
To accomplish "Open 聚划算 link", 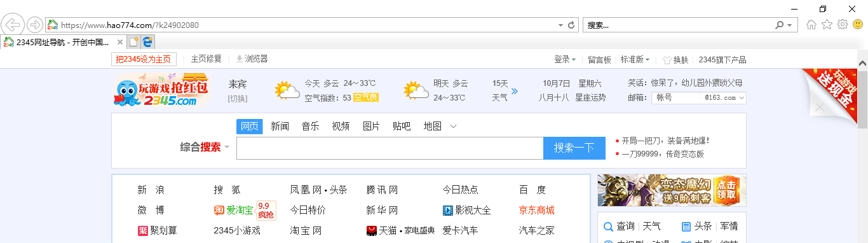I will pyautogui.click(x=157, y=230).
